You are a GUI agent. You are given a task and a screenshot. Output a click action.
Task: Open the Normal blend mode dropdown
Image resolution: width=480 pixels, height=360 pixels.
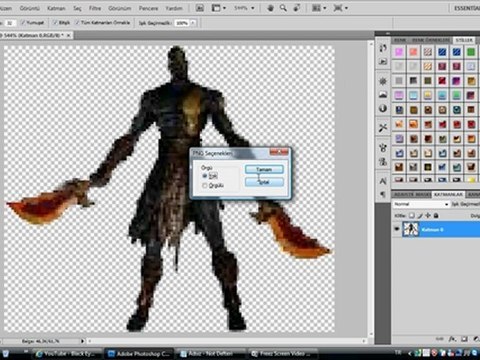(x=421, y=204)
